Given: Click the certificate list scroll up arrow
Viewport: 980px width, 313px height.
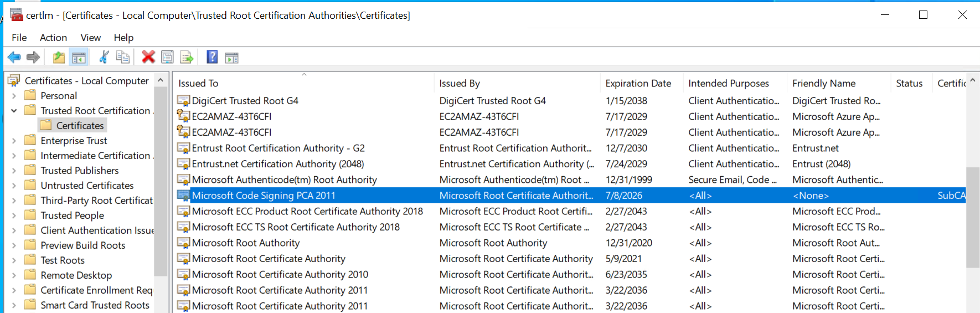Looking at the screenshot, I should click(x=973, y=80).
